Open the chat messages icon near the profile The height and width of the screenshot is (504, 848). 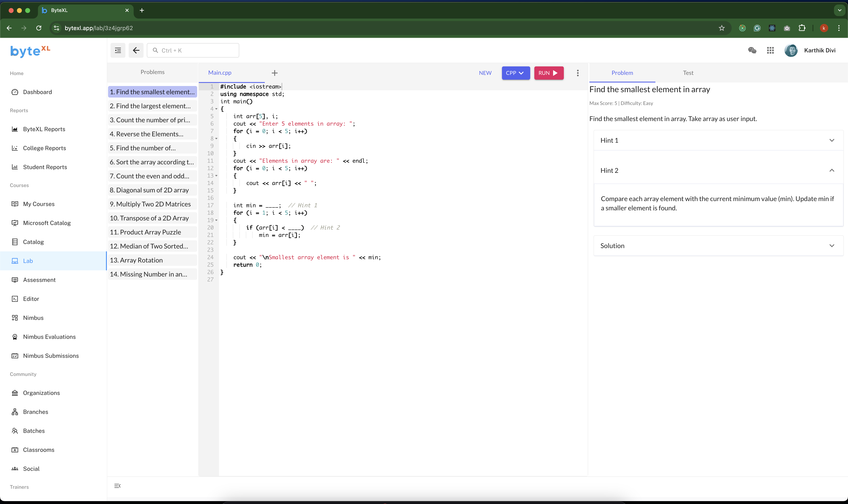tap(752, 50)
